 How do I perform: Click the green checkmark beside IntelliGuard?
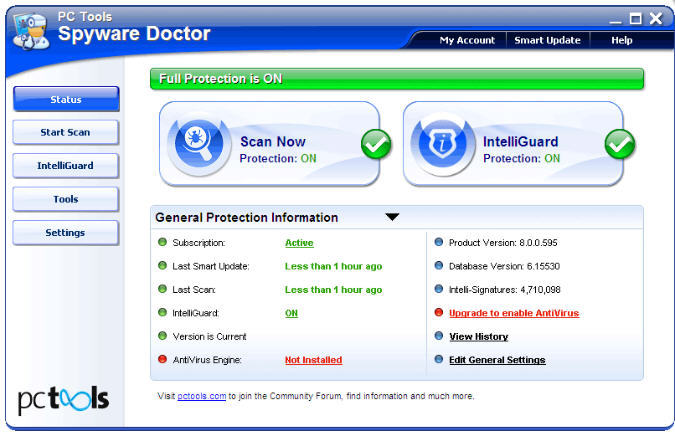[x=619, y=145]
